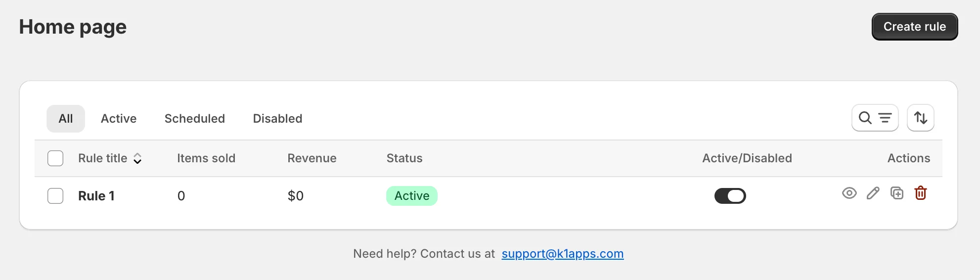Open the search and filter tool
Screen dimensions: 980x280
[875, 118]
